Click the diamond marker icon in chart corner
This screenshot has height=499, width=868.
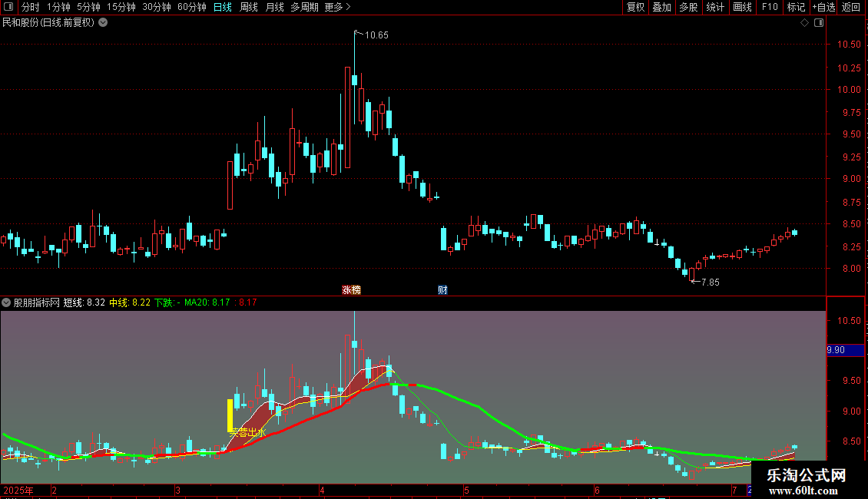[x=804, y=23]
